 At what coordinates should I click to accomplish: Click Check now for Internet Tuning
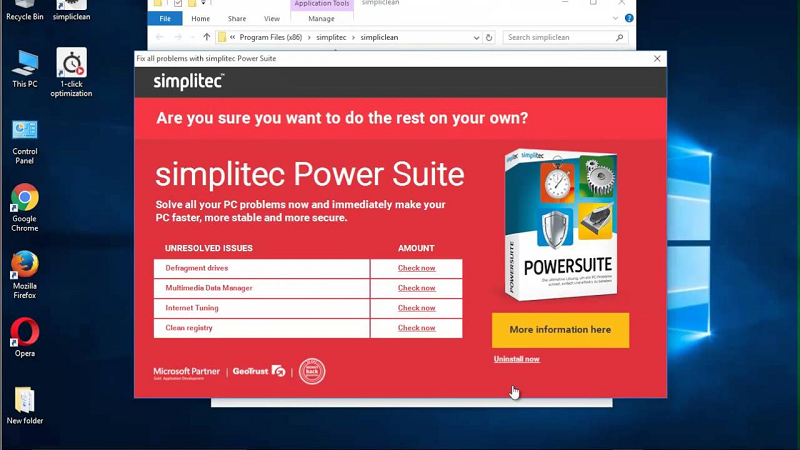[x=416, y=308]
